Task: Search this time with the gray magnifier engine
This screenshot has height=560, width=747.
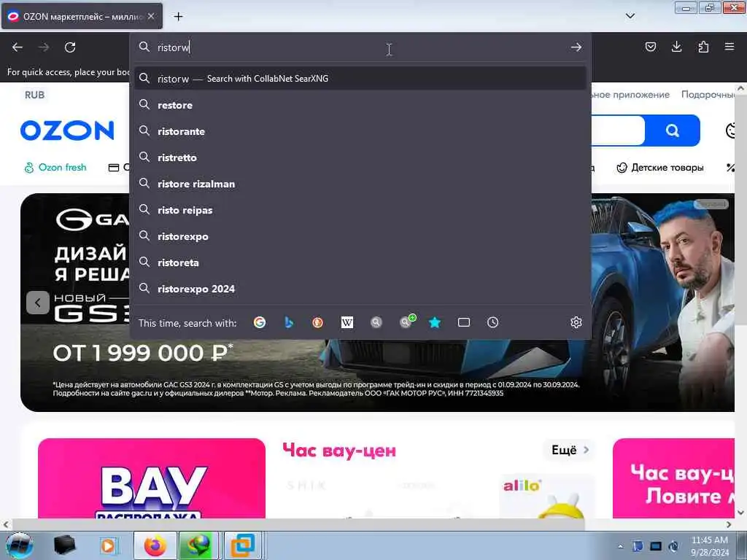Action: pos(376,322)
